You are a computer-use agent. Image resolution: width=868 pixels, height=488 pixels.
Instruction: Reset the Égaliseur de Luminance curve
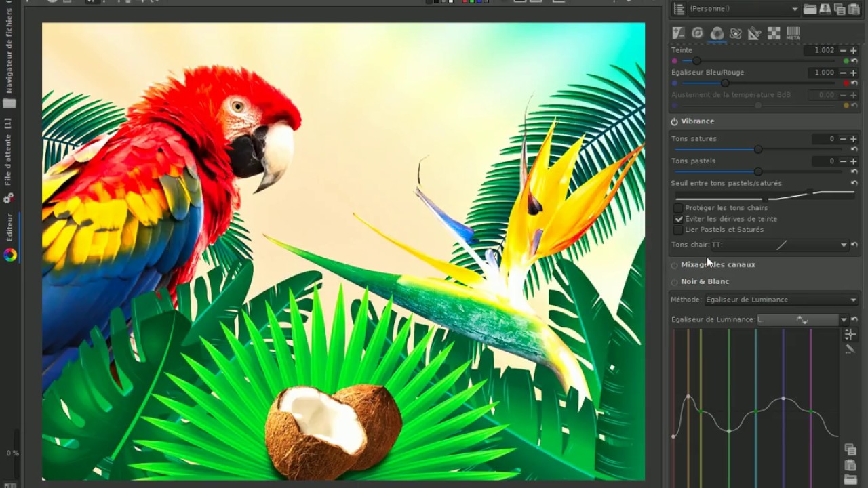(854, 320)
